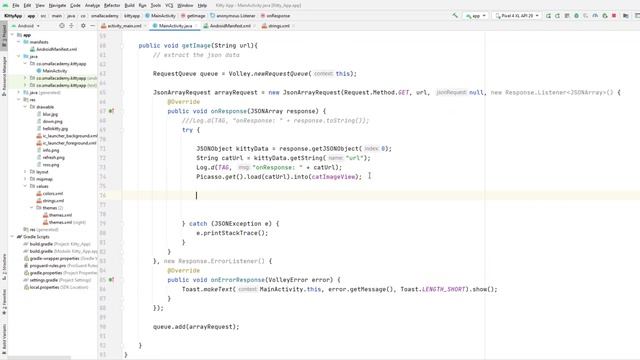
Task: Collapse the Gradle Scripts node
Action: click(12, 237)
